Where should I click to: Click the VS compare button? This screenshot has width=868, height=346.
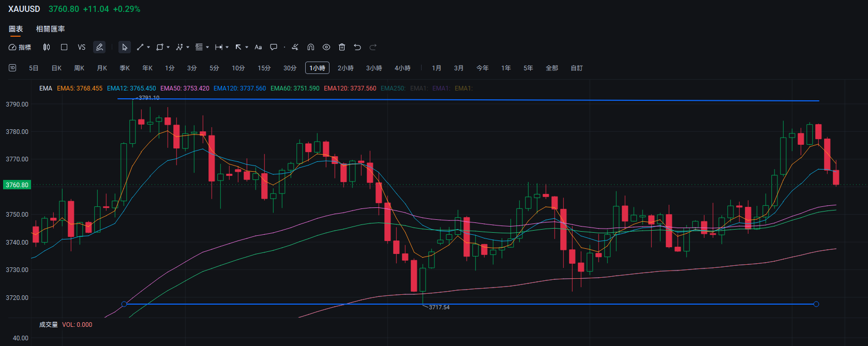click(x=81, y=47)
